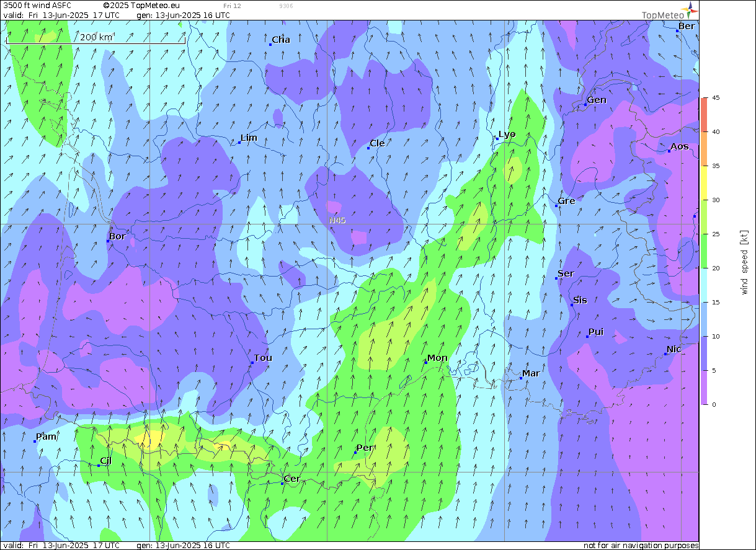Select the cyan 15–20 kt legend band
756x550 pixels.
704,285
